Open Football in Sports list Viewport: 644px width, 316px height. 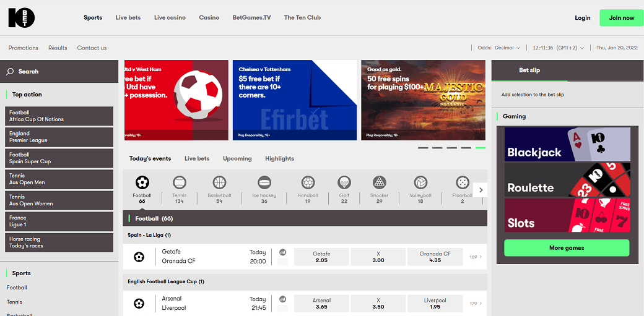click(x=17, y=288)
